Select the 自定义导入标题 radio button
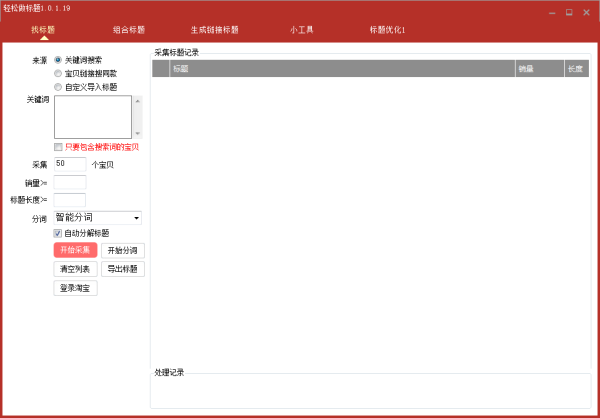This screenshot has width=600, height=418. tap(59, 87)
